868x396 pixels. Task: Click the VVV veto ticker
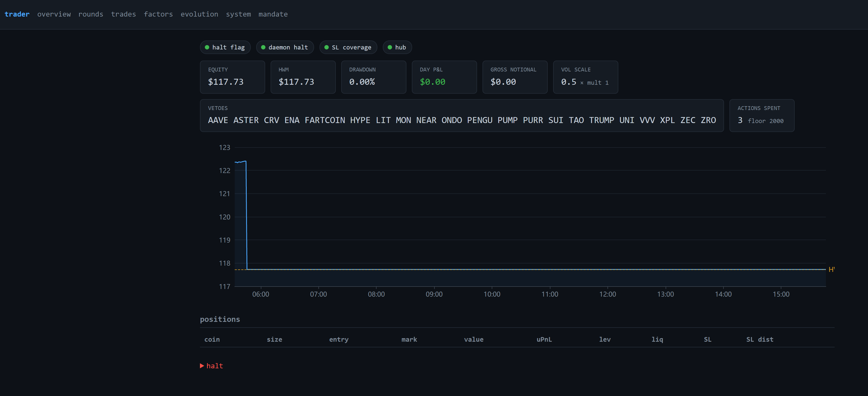(x=647, y=120)
